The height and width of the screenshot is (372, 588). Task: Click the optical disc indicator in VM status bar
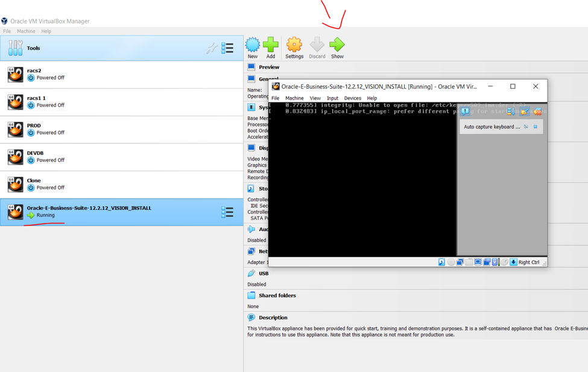451,262
